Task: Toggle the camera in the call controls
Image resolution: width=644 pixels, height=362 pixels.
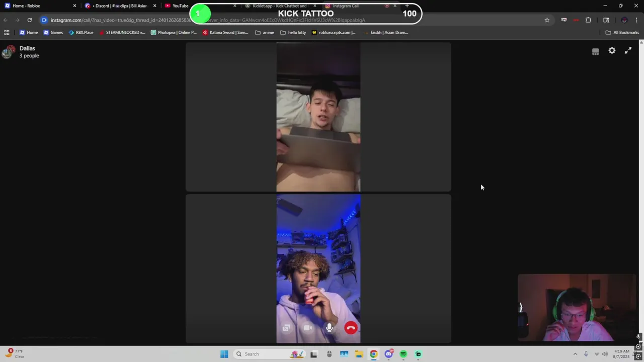Action: [308, 328]
